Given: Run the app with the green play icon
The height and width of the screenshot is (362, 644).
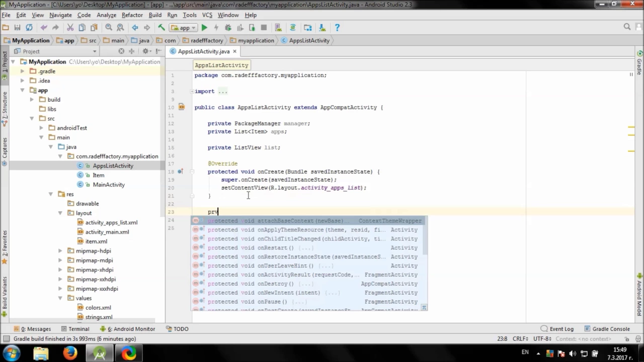Looking at the screenshot, I should 204,28.
